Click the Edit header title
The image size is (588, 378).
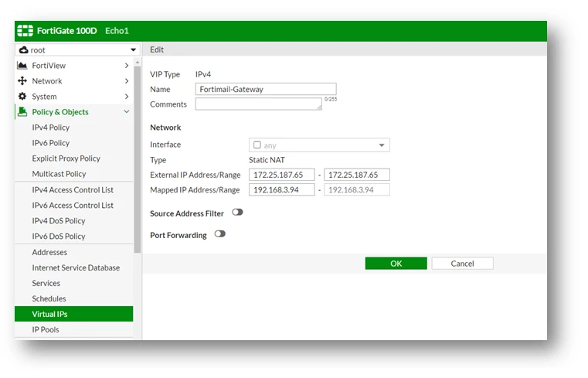[x=157, y=49]
